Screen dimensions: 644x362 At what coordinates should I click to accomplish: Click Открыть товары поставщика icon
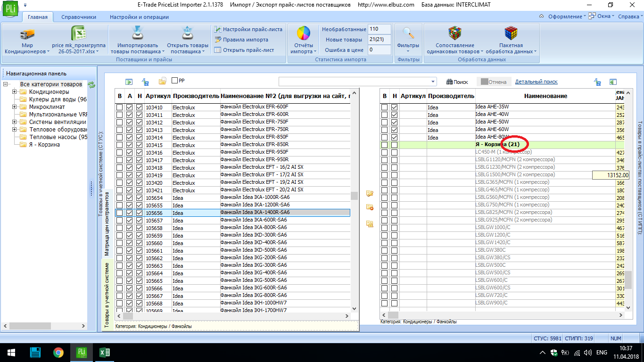click(187, 33)
